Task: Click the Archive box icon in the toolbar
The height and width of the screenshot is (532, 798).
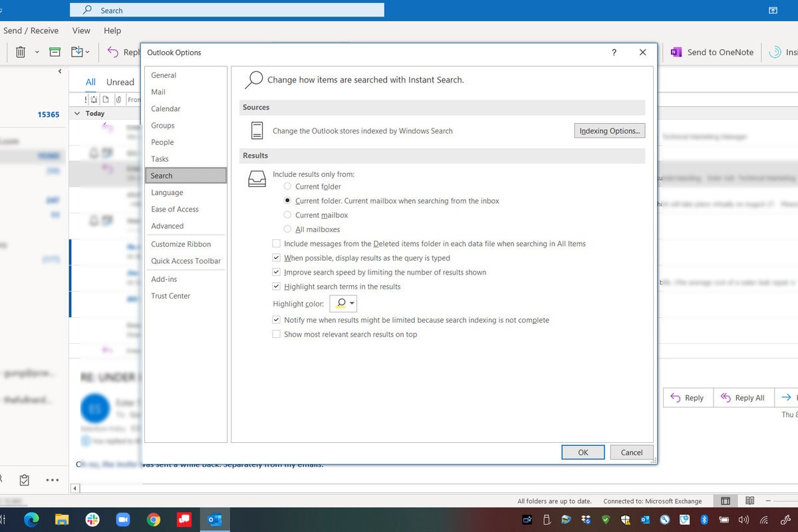Action: click(55, 52)
